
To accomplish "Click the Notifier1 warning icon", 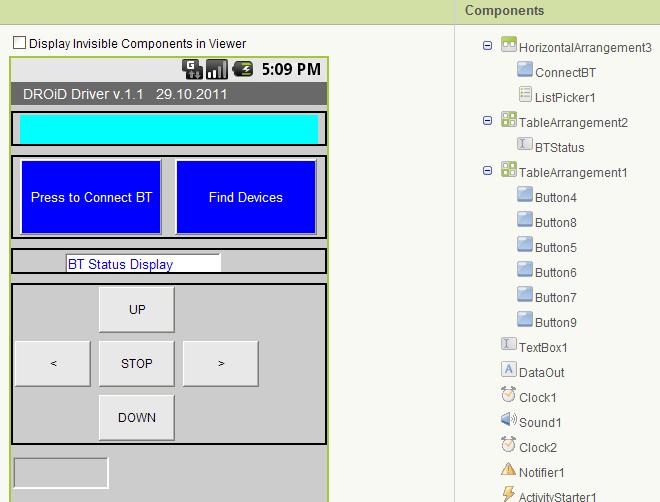I will point(509,471).
